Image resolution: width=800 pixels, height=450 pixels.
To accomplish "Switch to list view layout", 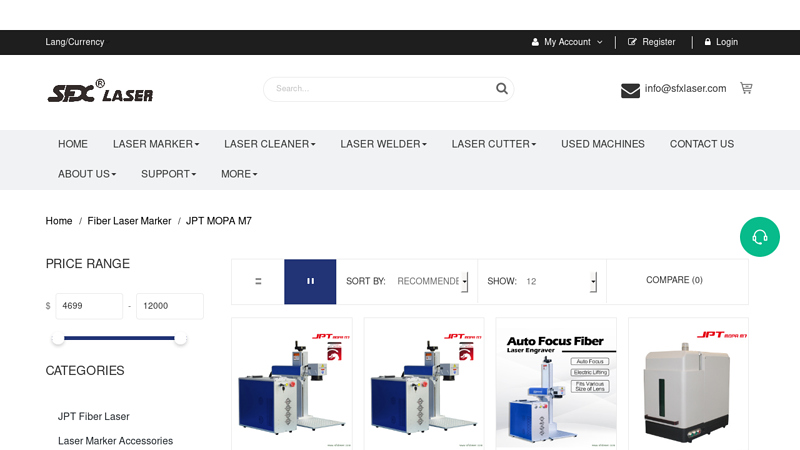I will click(x=258, y=281).
